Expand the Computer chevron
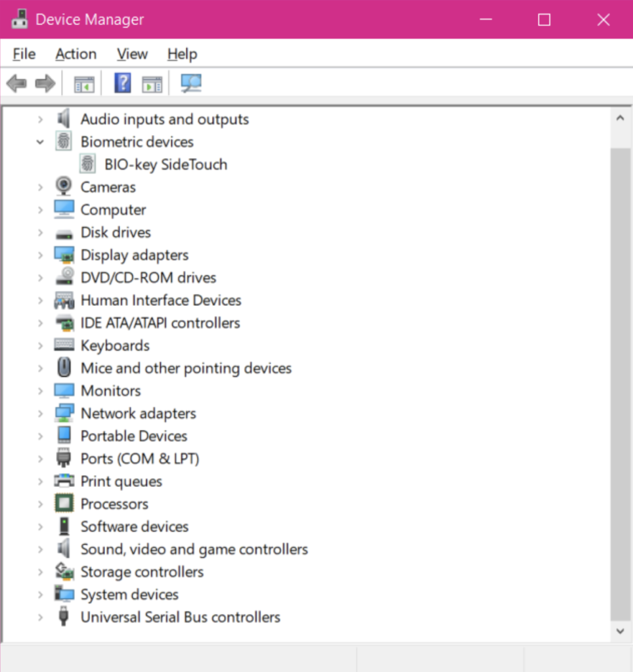This screenshot has width=633, height=672. click(x=40, y=210)
